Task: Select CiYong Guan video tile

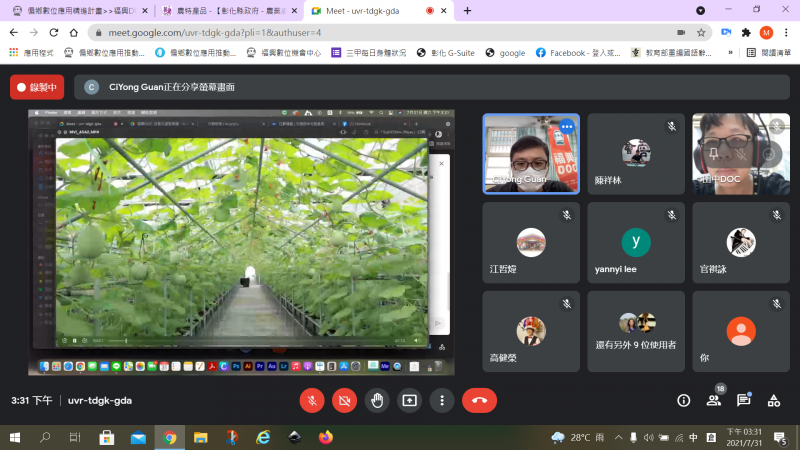Action: pyautogui.click(x=531, y=154)
